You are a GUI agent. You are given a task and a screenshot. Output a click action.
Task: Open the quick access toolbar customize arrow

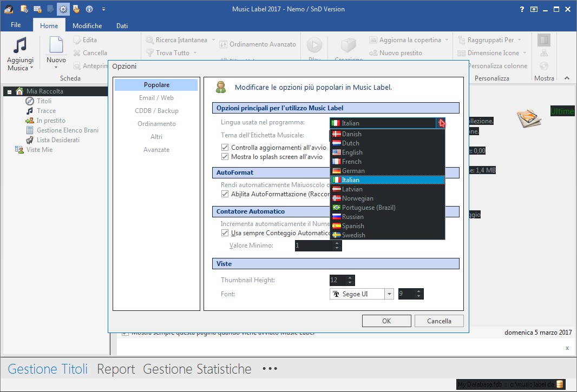104,9
